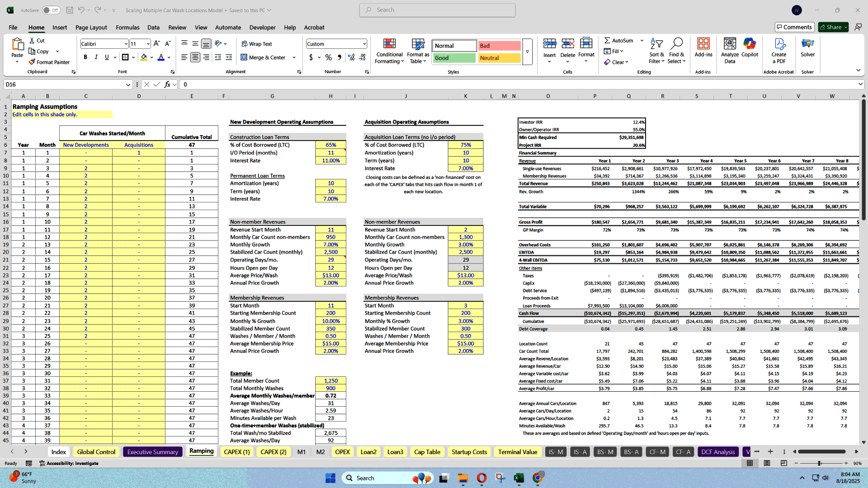Click Decrease Decimal icon
Viewport: 868px width, 488px height.
pos(362,57)
